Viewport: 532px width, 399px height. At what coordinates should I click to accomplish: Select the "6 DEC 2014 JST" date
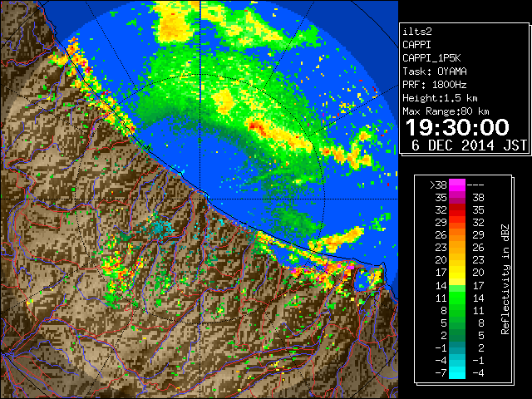470,145
